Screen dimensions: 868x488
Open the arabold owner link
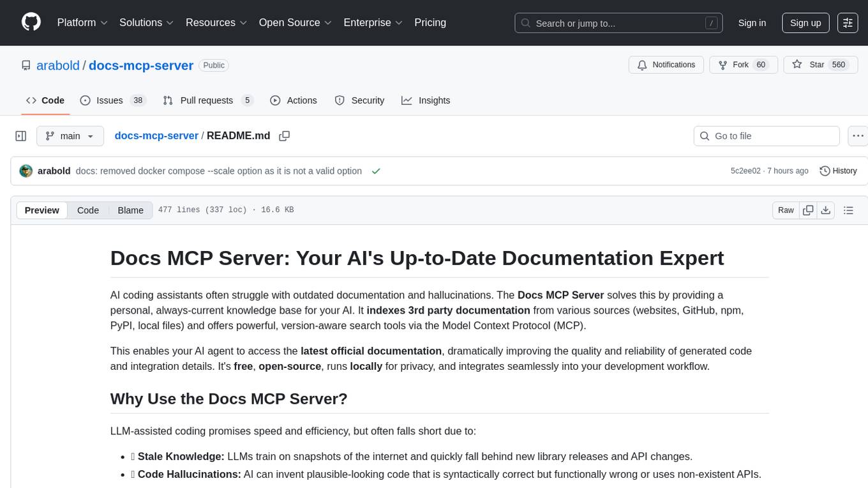pyautogui.click(x=58, y=65)
